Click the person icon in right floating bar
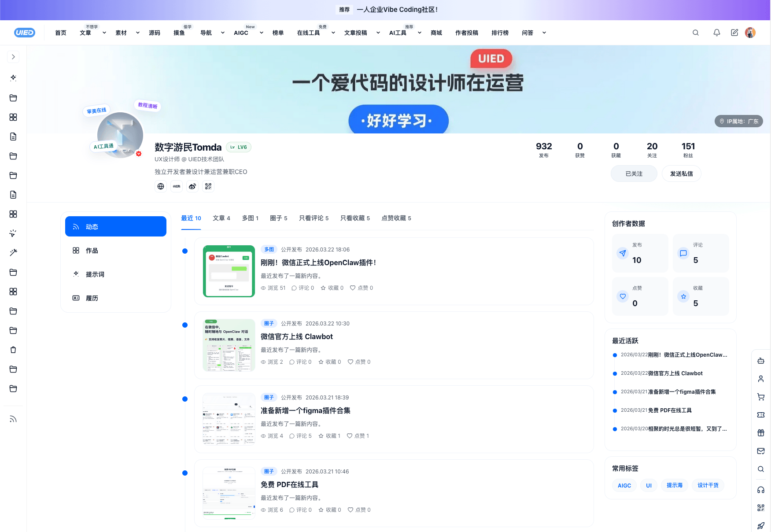 pos(761,379)
